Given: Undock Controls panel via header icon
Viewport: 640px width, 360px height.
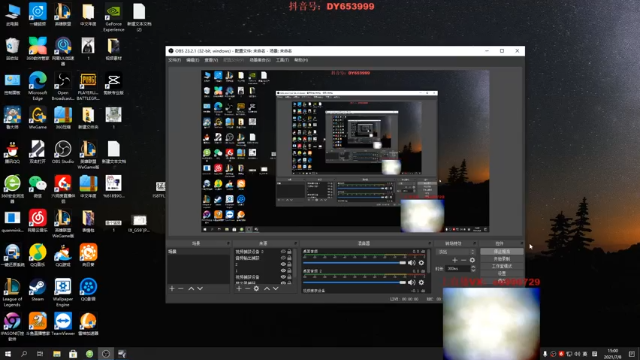Looking at the screenshot, I should click(521, 243).
